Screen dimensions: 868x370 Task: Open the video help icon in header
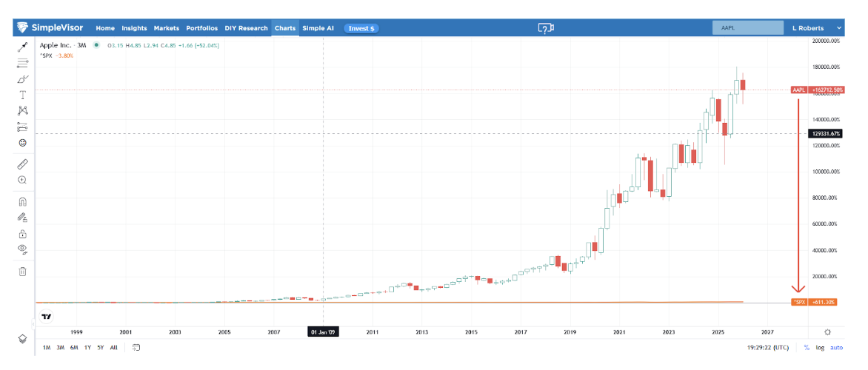pyautogui.click(x=546, y=28)
